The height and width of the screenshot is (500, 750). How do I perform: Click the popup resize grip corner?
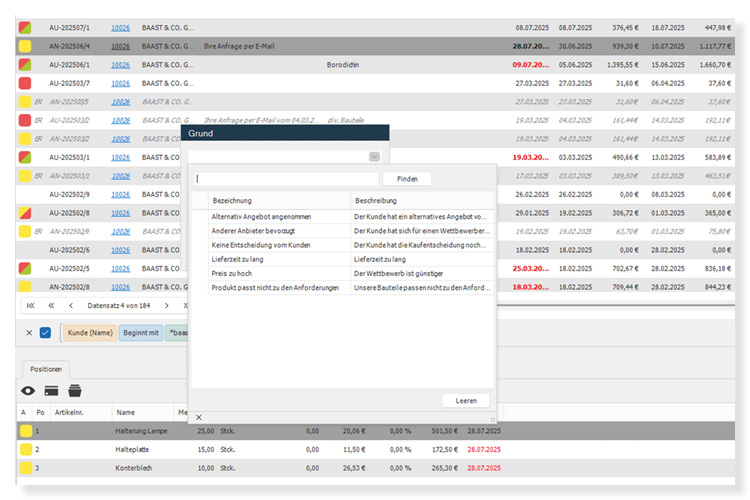point(492,420)
